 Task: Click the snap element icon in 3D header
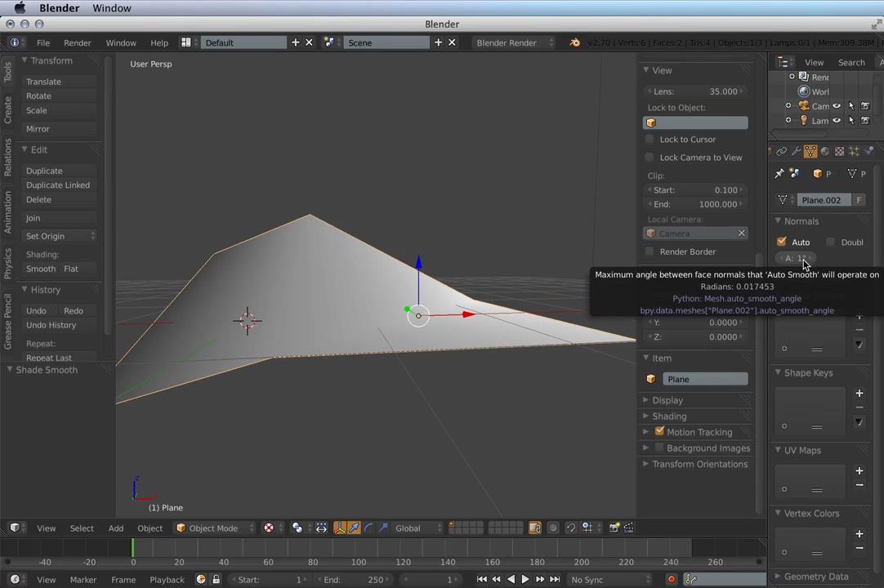click(x=587, y=528)
